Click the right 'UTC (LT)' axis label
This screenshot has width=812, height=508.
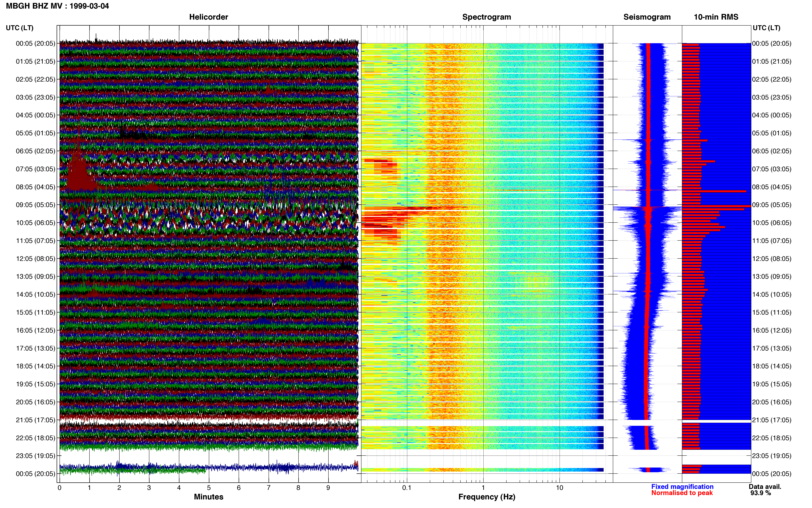766,28
